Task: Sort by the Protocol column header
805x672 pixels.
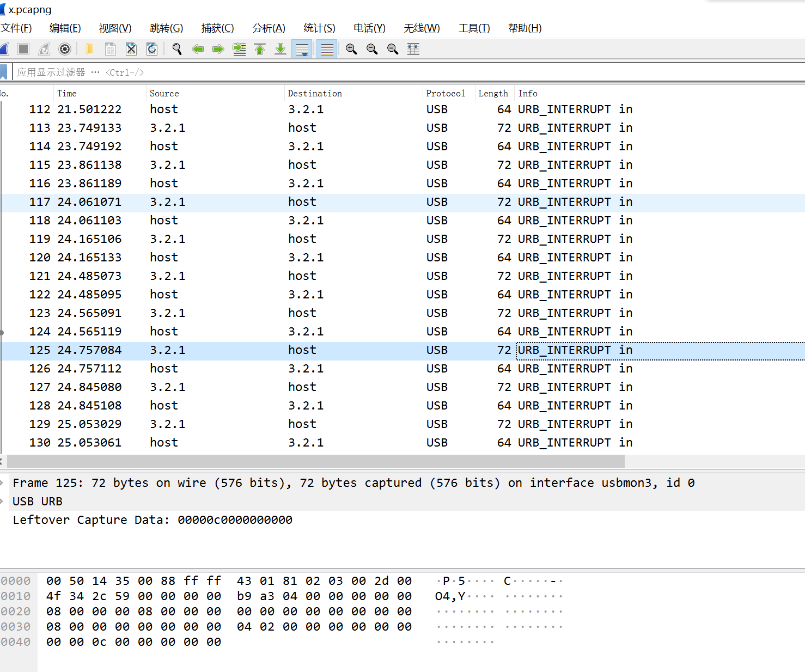Action: point(449,93)
